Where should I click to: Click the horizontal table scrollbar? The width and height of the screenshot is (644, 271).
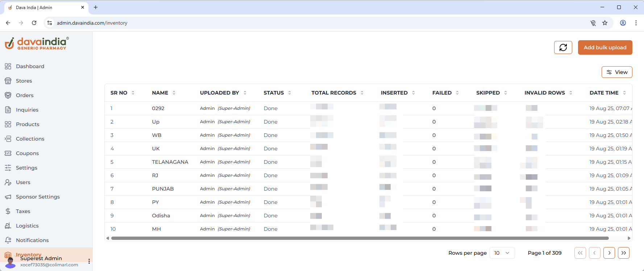(x=360, y=238)
